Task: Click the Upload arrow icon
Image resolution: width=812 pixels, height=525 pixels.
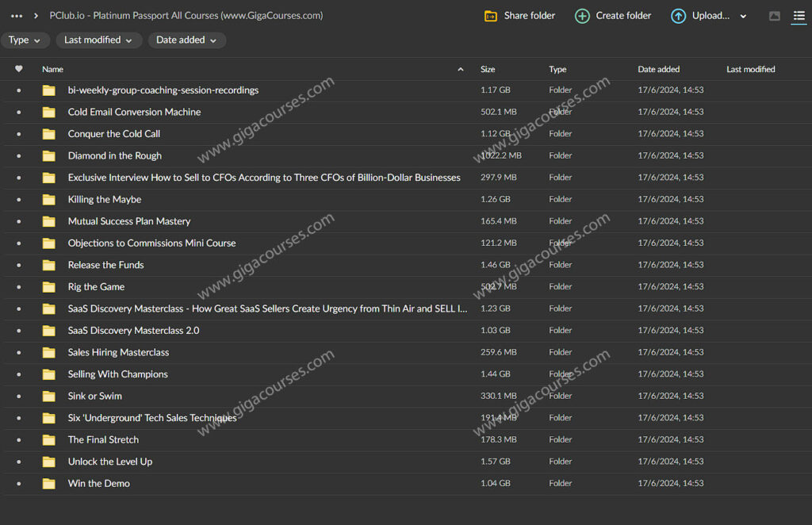Action: click(678, 16)
